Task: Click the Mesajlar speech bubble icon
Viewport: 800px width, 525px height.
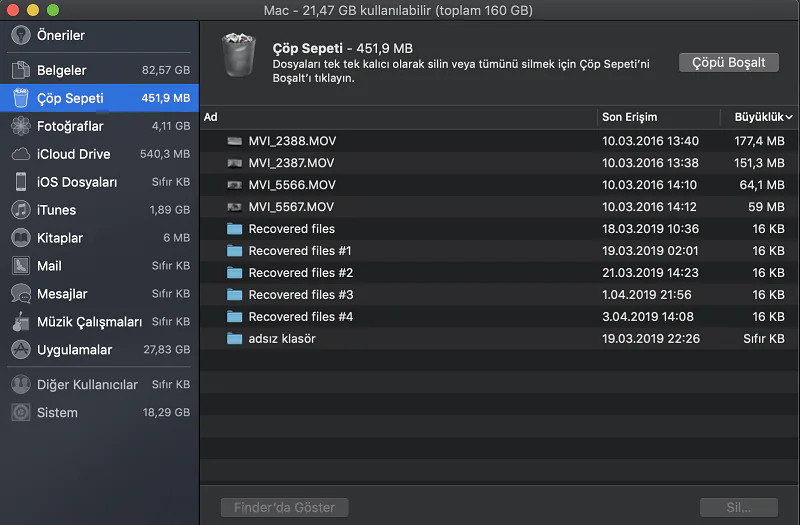Action: coord(20,295)
